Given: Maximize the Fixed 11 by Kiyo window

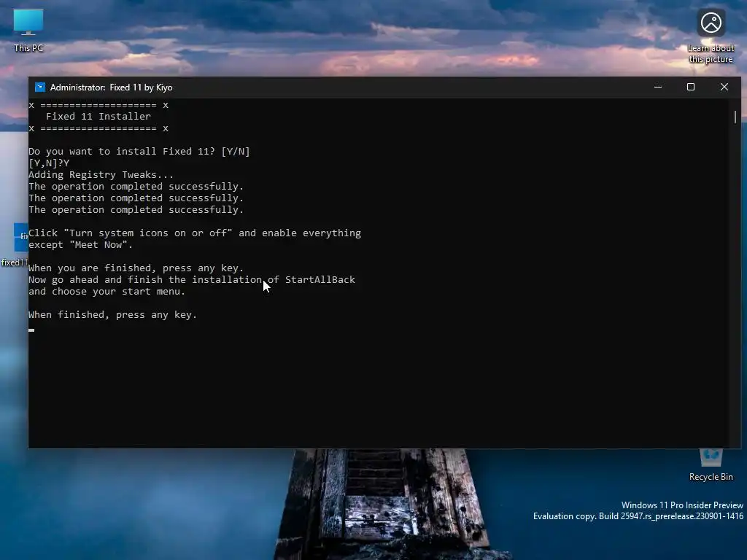Looking at the screenshot, I should click(691, 87).
